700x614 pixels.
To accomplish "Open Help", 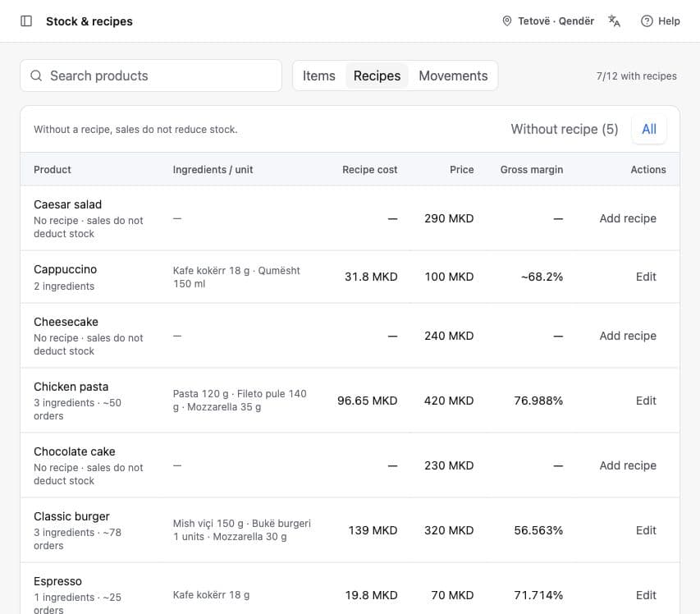I will pos(661,21).
